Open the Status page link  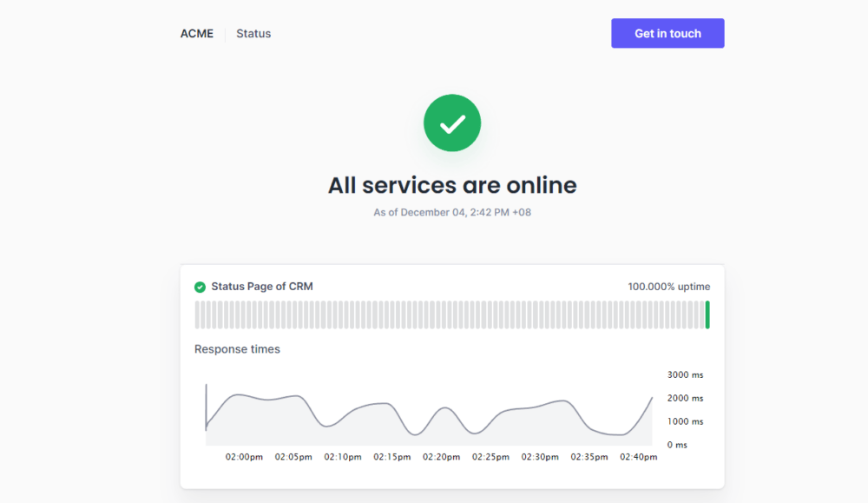253,34
